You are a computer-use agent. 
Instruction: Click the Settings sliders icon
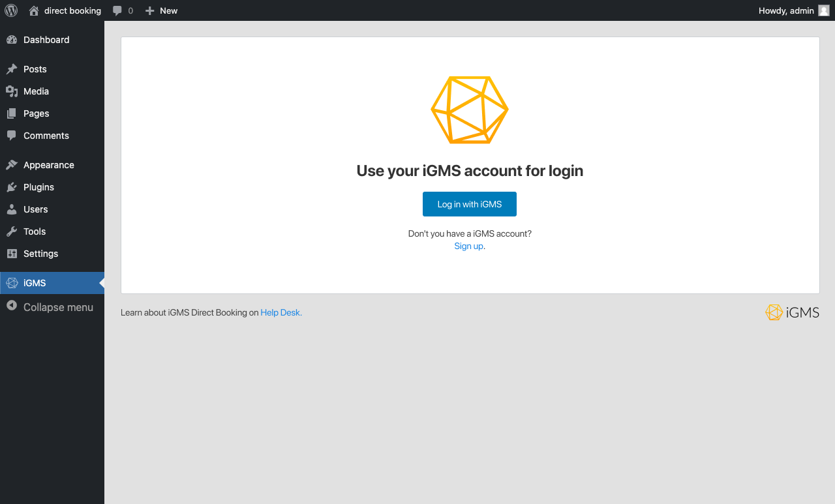click(12, 254)
